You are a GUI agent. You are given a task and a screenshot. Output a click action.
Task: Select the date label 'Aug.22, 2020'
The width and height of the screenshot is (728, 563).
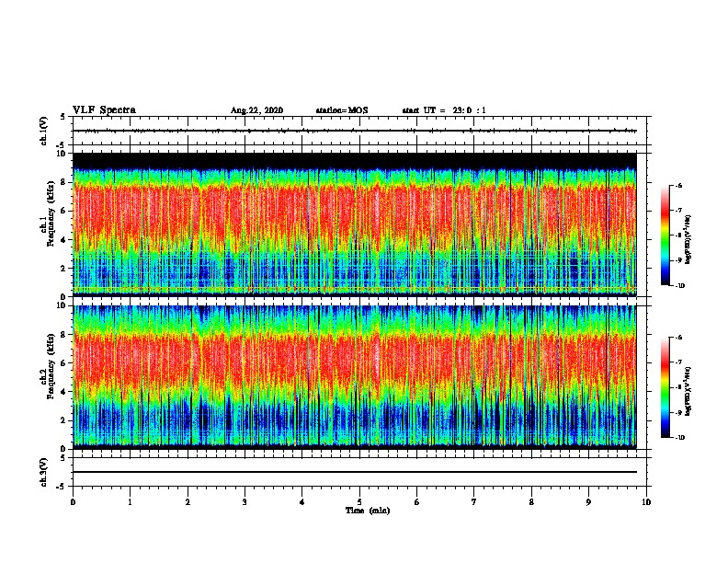click(256, 110)
